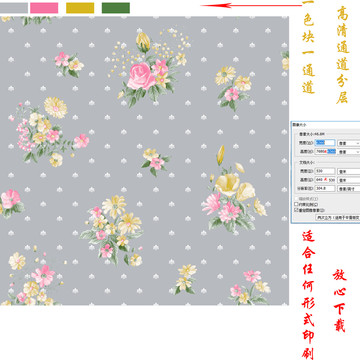The image size is (360, 360).
Task: Click the document height field showing 640
Action: (325, 180)
